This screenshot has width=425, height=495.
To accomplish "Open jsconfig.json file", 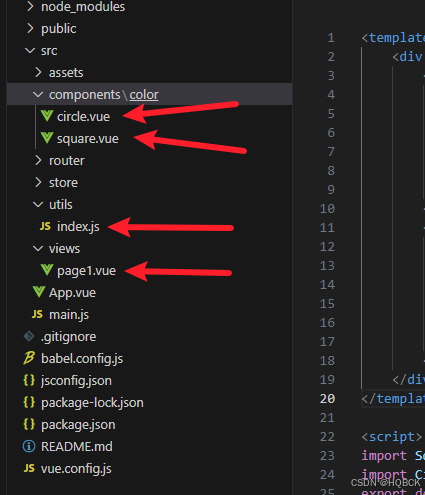I will (x=76, y=381).
